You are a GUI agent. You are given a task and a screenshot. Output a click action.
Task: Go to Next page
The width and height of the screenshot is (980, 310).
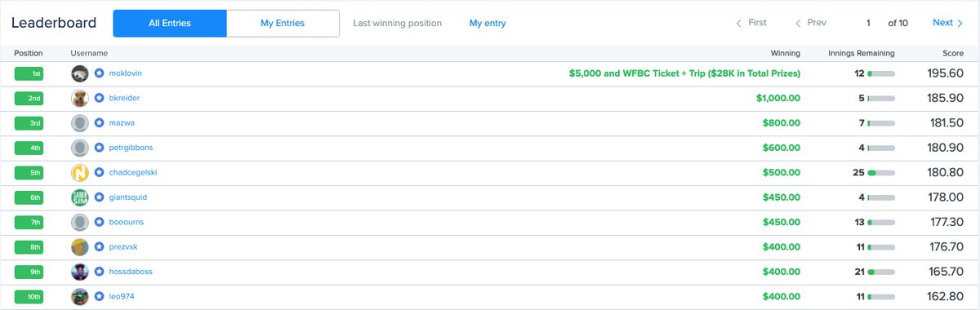pyautogui.click(x=948, y=23)
